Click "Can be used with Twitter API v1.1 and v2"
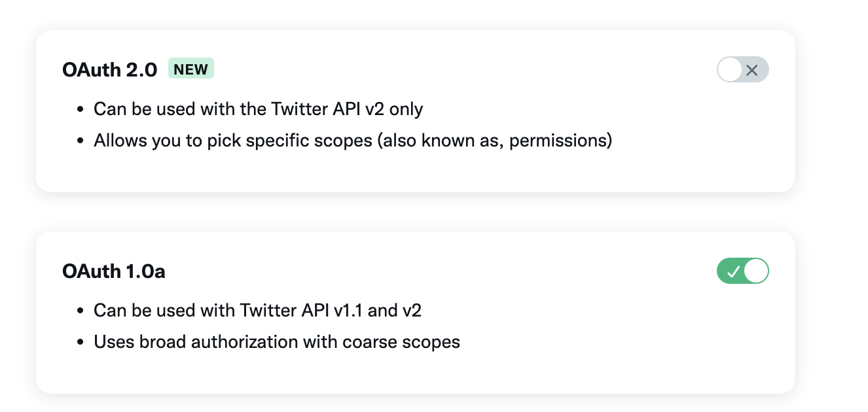 coord(257,310)
